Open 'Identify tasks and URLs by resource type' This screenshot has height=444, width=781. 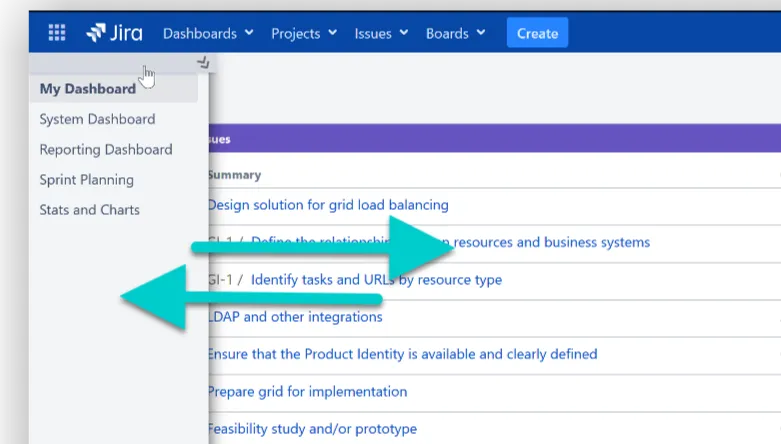coord(376,280)
